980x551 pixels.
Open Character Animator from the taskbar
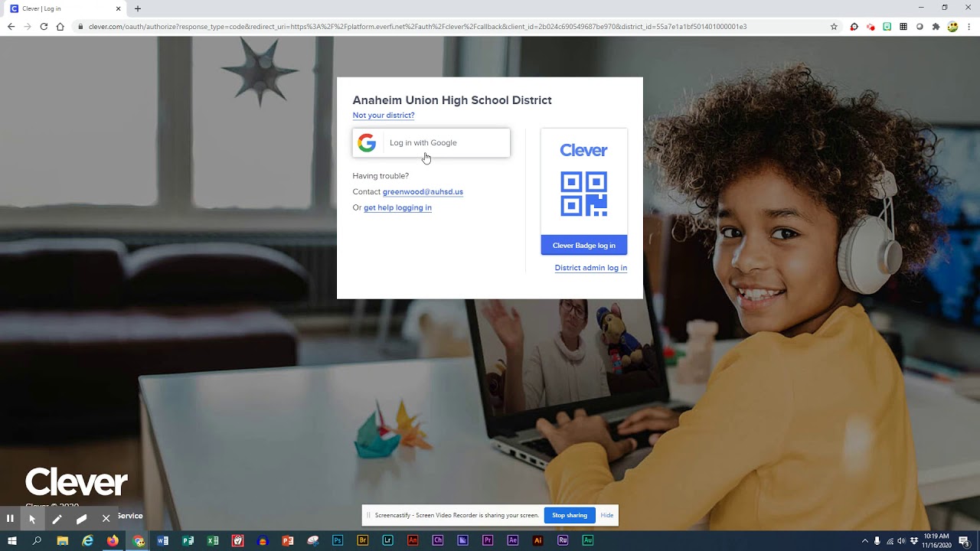point(438,540)
